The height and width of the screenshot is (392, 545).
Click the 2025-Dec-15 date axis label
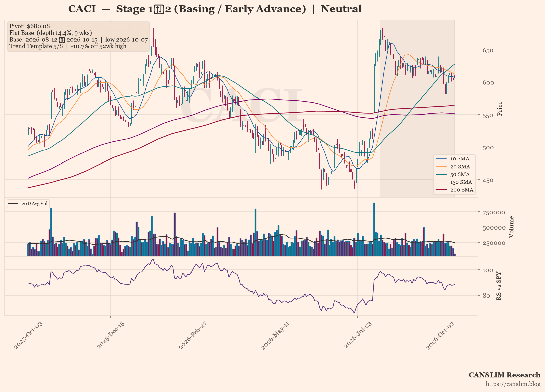coord(111,336)
